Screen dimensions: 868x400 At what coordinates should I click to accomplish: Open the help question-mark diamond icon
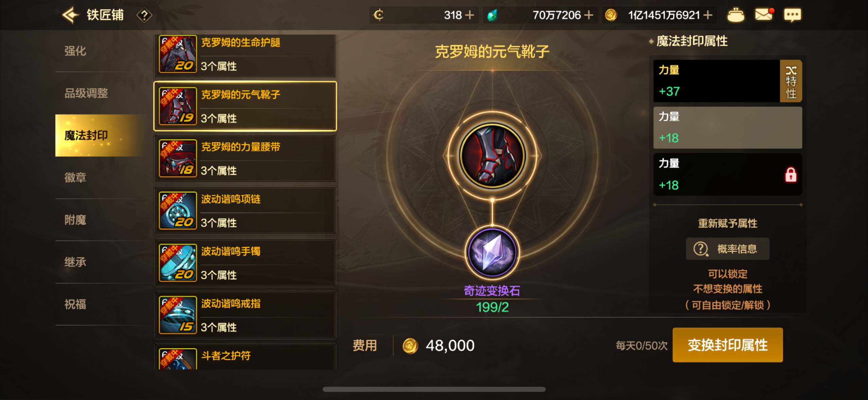tap(144, 15)
